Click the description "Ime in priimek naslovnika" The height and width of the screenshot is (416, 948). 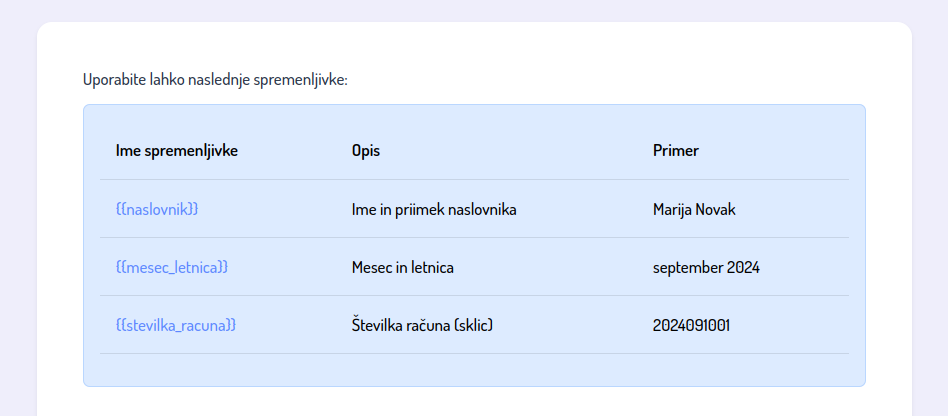click(x=433, y=209)
